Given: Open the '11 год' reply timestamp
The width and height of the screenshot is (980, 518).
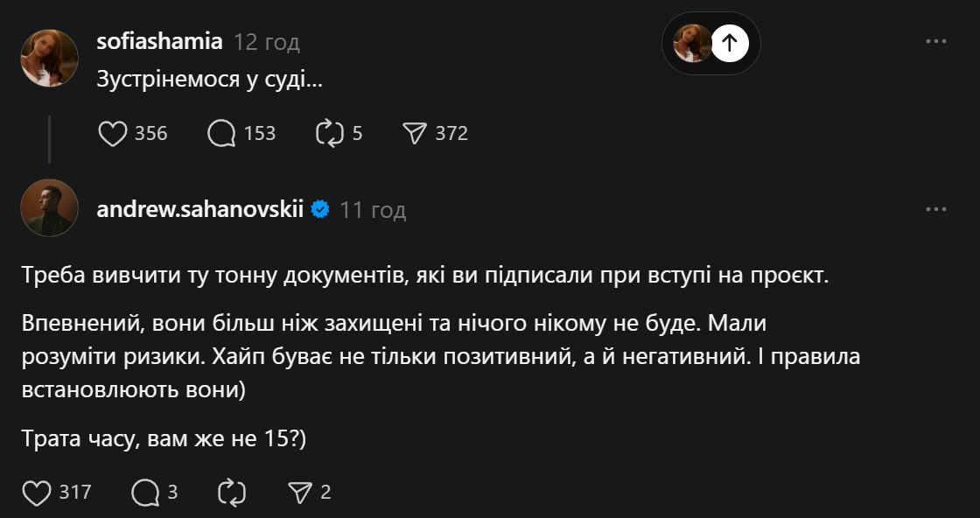Looking at the screenshot, I should [x=374, y=210].
